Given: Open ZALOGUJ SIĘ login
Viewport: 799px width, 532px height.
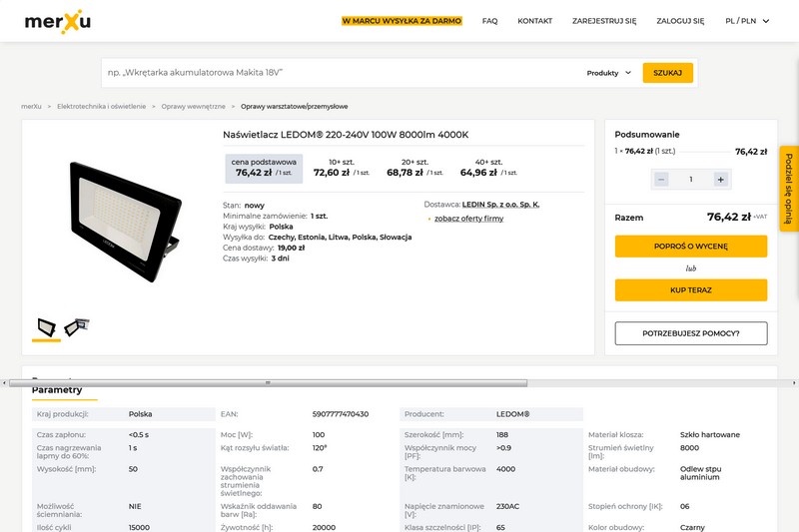Looking at the screenshot, I should click(680, 21).
